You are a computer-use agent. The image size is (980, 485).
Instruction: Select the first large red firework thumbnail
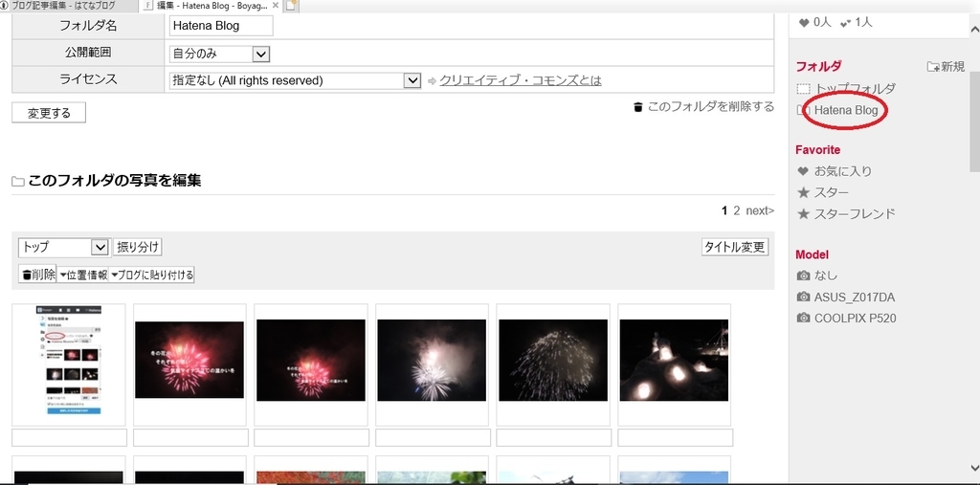[x=189, y=360]
